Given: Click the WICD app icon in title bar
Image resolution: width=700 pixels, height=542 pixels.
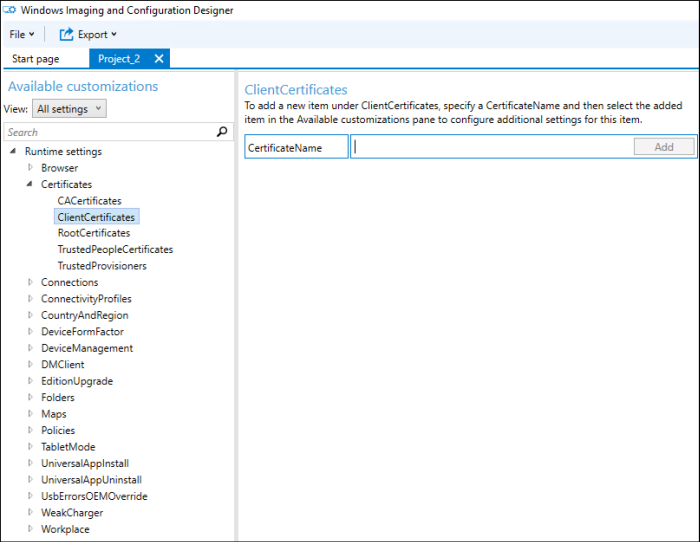Looking at the screenshot, I should (x=10, y=10).
